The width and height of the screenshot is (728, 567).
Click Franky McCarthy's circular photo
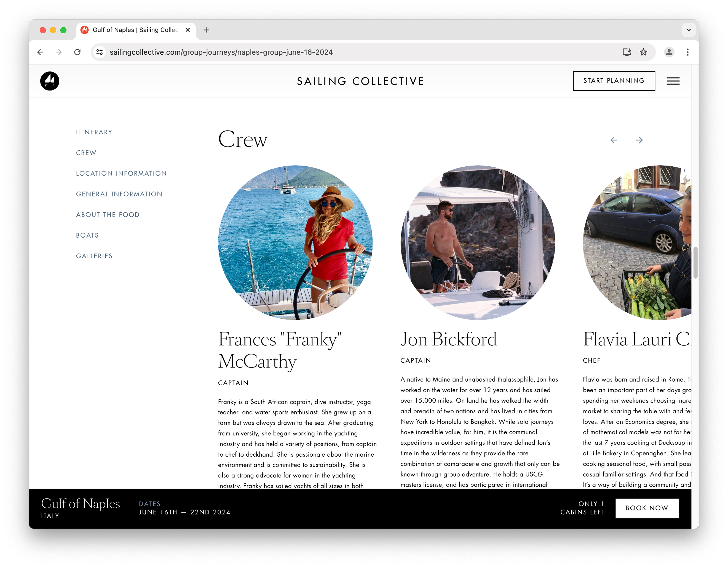click(x=295, y=243)
